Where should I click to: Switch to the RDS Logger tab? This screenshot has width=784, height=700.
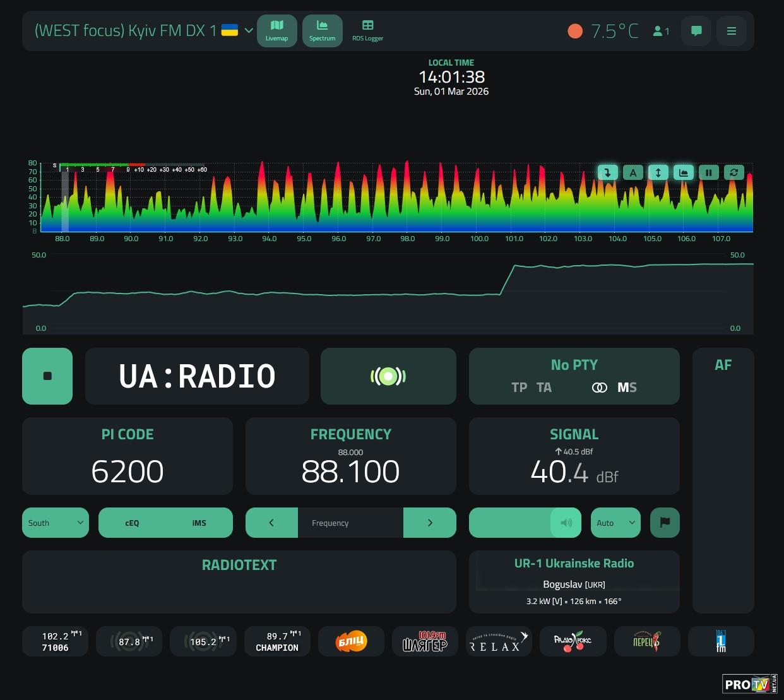click(x=367, y=30)
